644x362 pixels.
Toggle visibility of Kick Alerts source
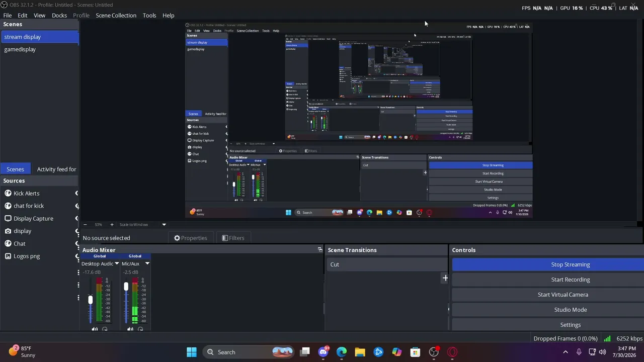[x=77, y=193]
